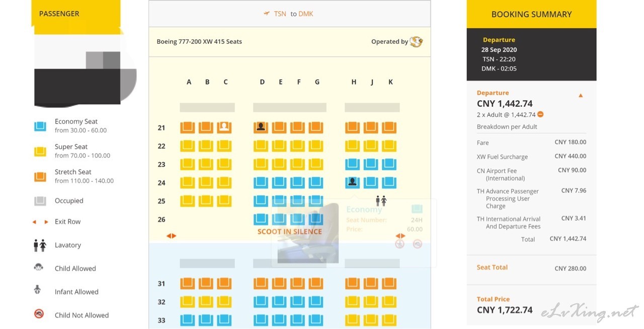Pick Economy seat 26D

coord(261,219)
